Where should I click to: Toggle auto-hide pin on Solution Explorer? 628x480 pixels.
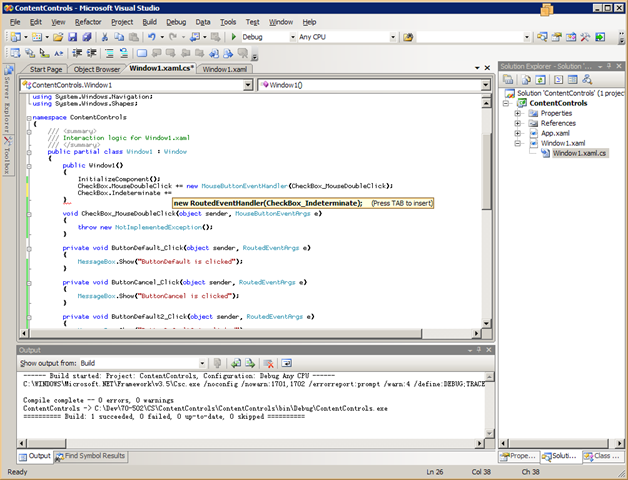(609, 66)
